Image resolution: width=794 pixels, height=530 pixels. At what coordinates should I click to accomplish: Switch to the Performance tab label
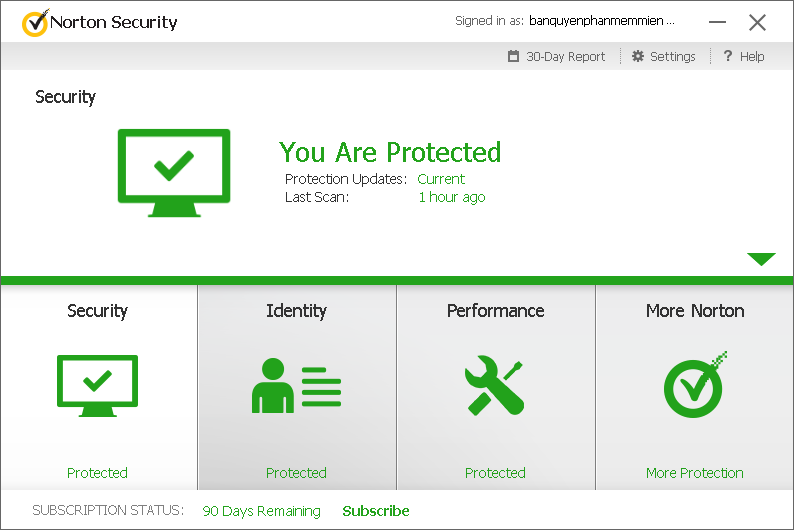coord(495,311)
